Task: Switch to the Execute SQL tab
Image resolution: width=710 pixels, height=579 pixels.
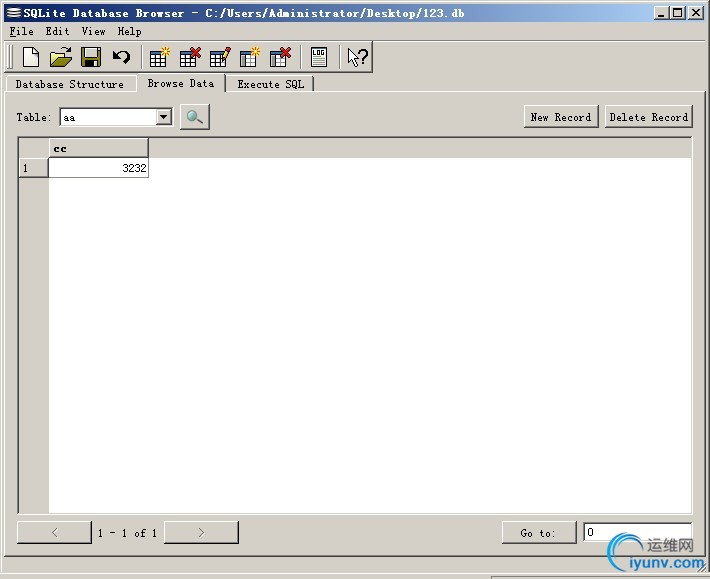Action: click(x=270, y=84)
